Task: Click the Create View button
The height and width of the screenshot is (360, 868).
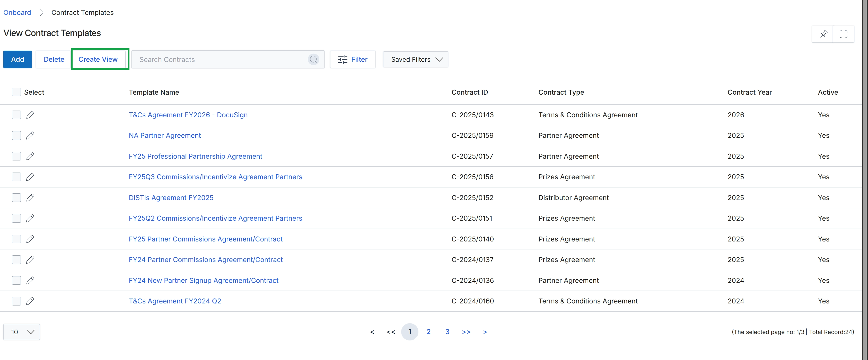Action: pos(98,60)
